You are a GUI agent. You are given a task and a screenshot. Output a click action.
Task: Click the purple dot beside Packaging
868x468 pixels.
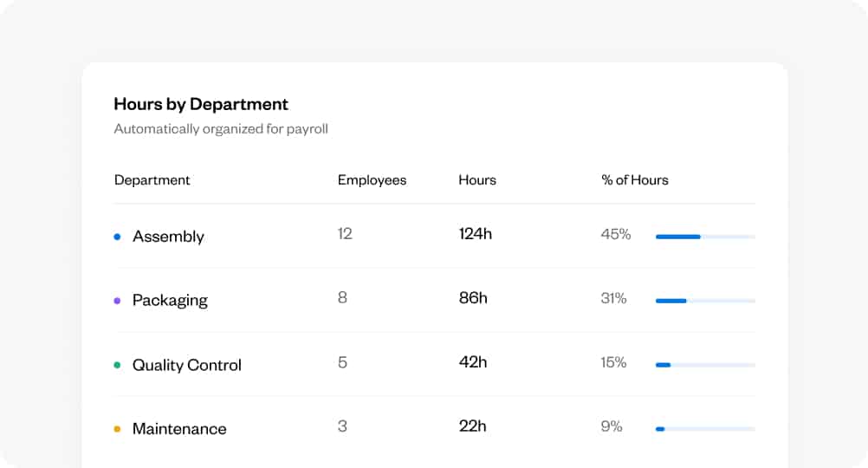[x=117, y=301]
